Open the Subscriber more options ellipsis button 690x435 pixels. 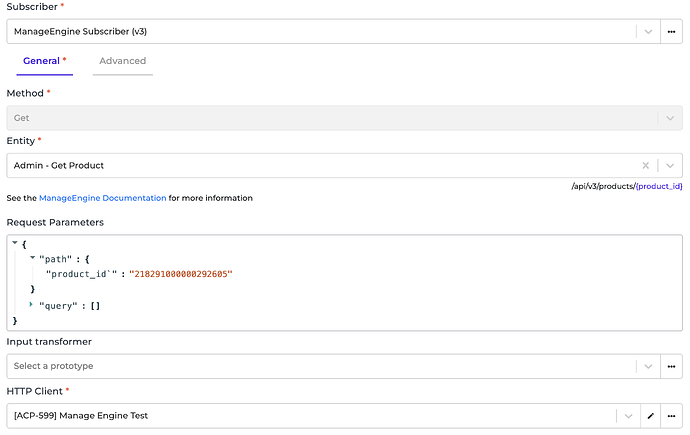[671, 31]
